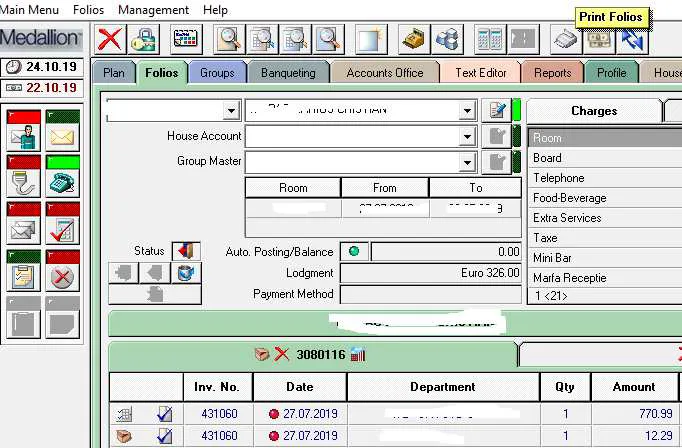
Task: Select Telephone in the charges list
Action: point(605,178)
